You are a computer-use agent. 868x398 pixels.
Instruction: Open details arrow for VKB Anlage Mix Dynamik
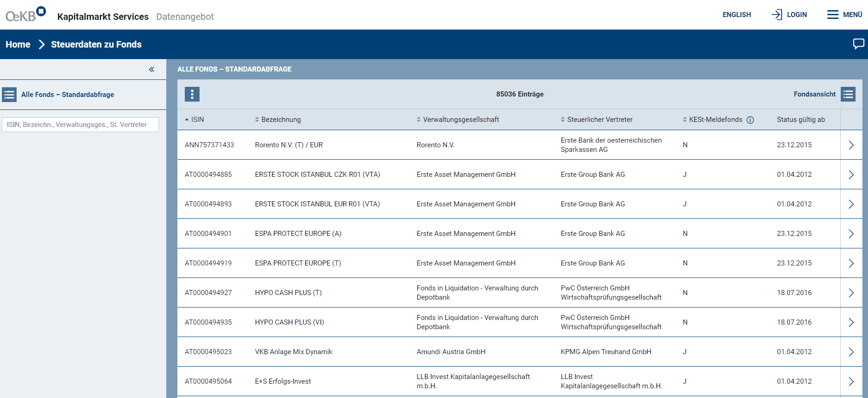[851, 352]
